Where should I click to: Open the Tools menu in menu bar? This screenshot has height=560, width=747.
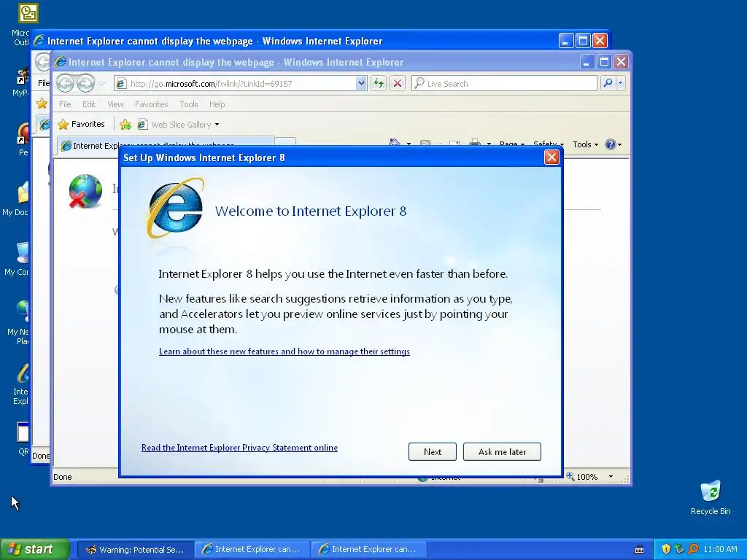click(189, 104)
